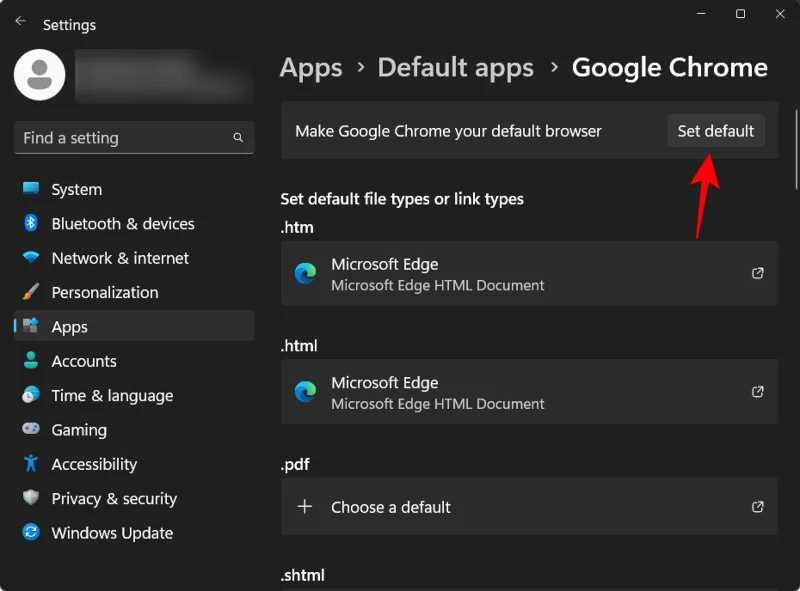Click the vertical scrollbar thumb
The width and height of the screenshot is (800, 591).
tap(796, 150)
